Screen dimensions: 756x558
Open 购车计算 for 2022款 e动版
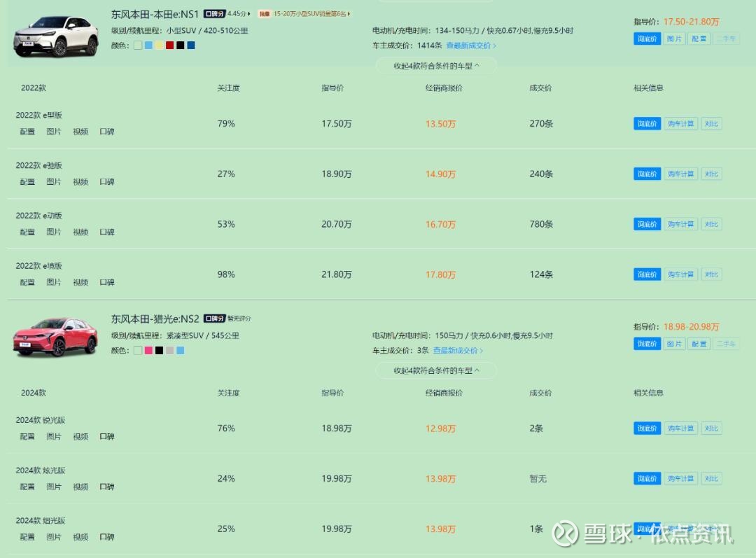681,224
